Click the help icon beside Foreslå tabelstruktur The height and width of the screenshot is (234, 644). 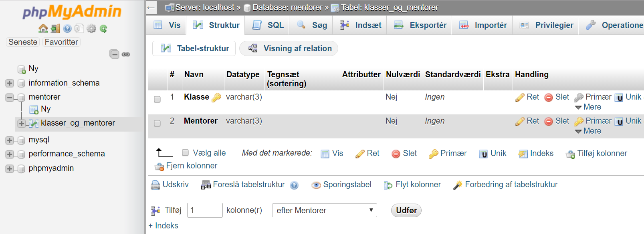click(x=294, y=185)
